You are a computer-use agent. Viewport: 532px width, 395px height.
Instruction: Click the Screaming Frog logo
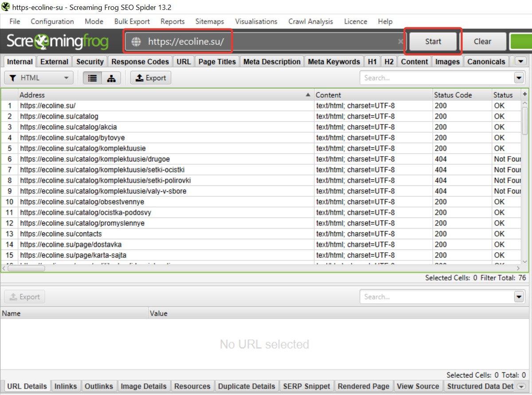pos(58,42)
